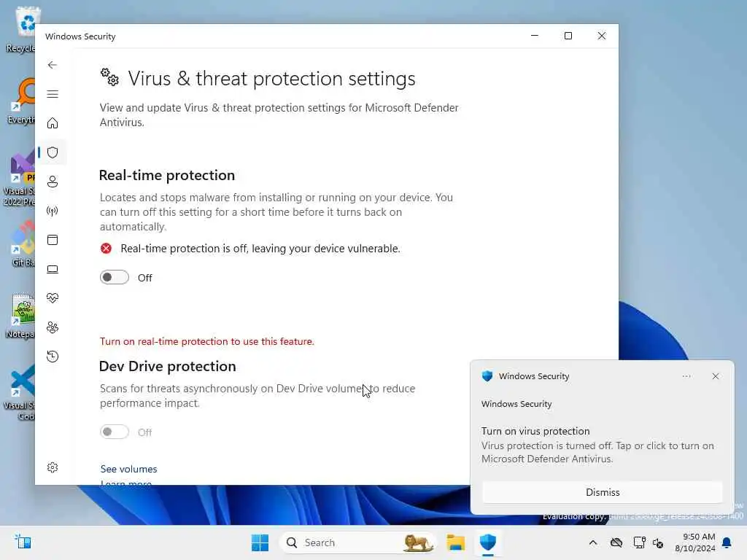Viewport: 747px width, 560px height.
Task: Click the taskbar Search box
Action: click(358, 542)
